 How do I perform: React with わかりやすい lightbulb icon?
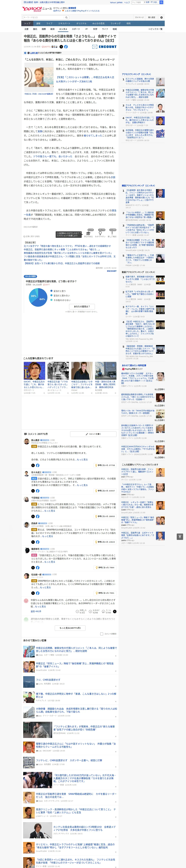(100, 233)
